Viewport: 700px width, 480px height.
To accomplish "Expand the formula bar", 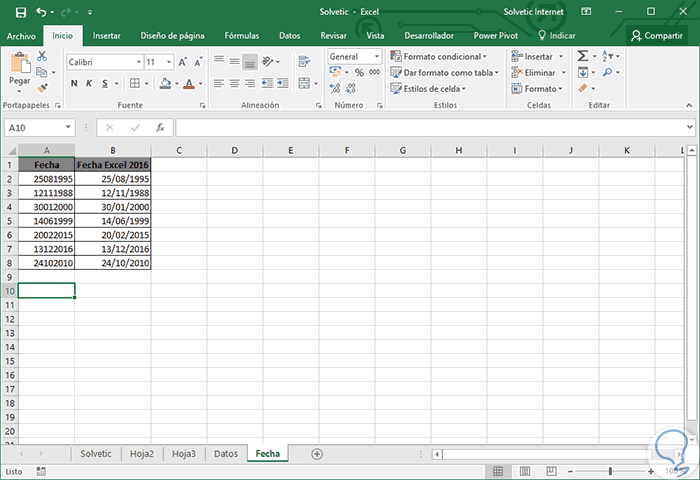I will click(689, 127).
